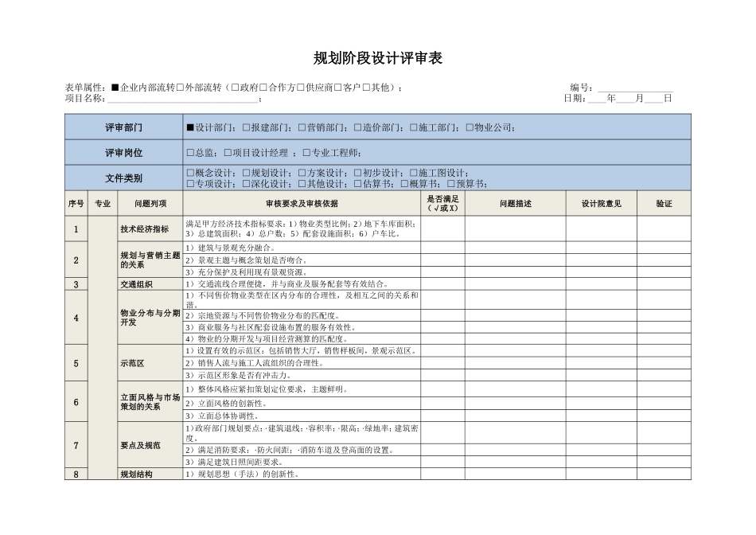756x535 pixels.
Task: Check the 施工部门 checkbox
Action: pyautogui.click(x=414, y=127)
